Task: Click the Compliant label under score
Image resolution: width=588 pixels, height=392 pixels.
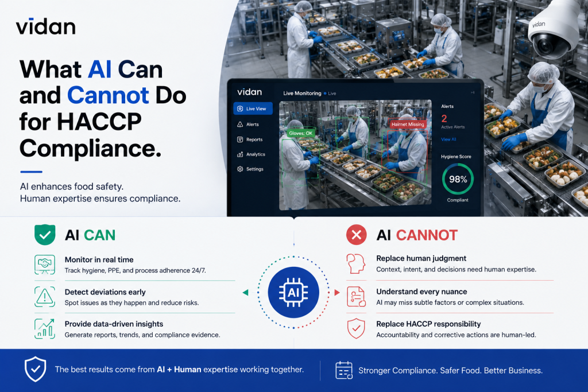Action: click(x=458, y=200)
